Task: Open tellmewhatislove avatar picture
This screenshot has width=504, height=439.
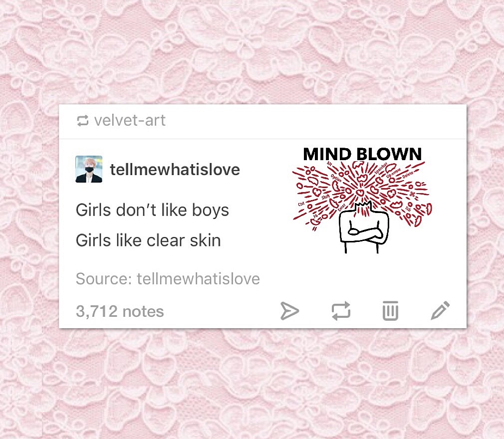Action: point(89,169)
